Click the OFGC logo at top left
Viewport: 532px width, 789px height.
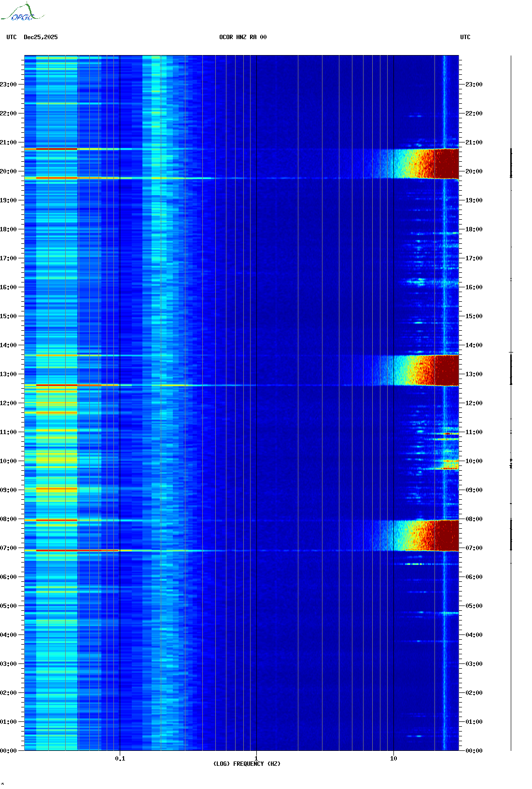pyautogui.click(x=22, y=12)
